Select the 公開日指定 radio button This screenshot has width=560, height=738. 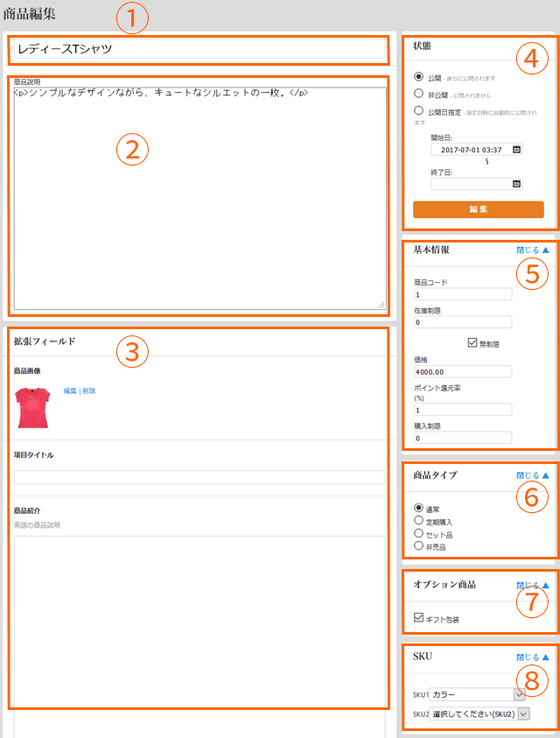[419, 111]
